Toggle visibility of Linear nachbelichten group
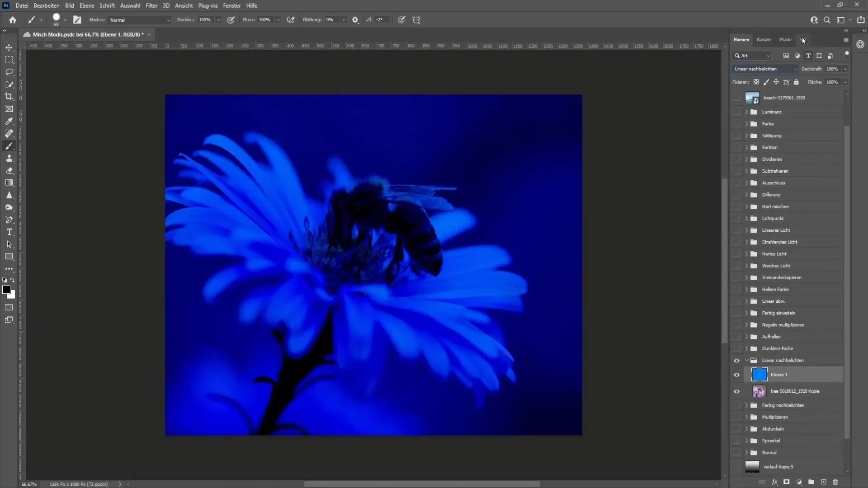 [x=736, y=360]
